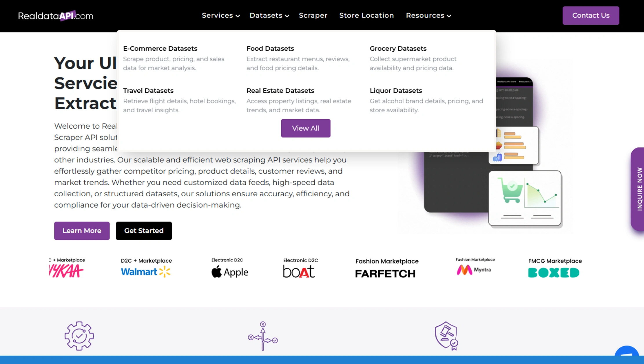Expand the Resources dropdown menu
Screen dimensions: 644x364
pyautogui.click(x=428, y=16)
